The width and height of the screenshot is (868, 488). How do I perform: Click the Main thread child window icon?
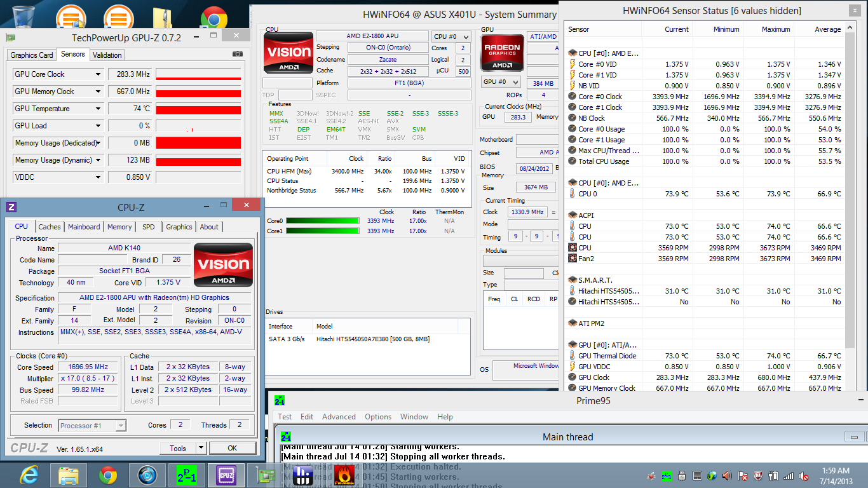pos(286,437)
